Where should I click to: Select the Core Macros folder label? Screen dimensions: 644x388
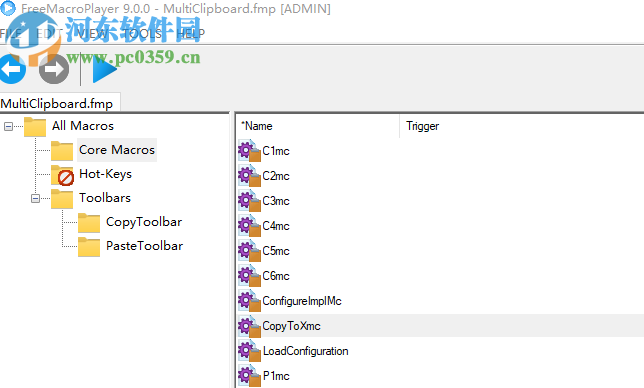coord(117,150)
